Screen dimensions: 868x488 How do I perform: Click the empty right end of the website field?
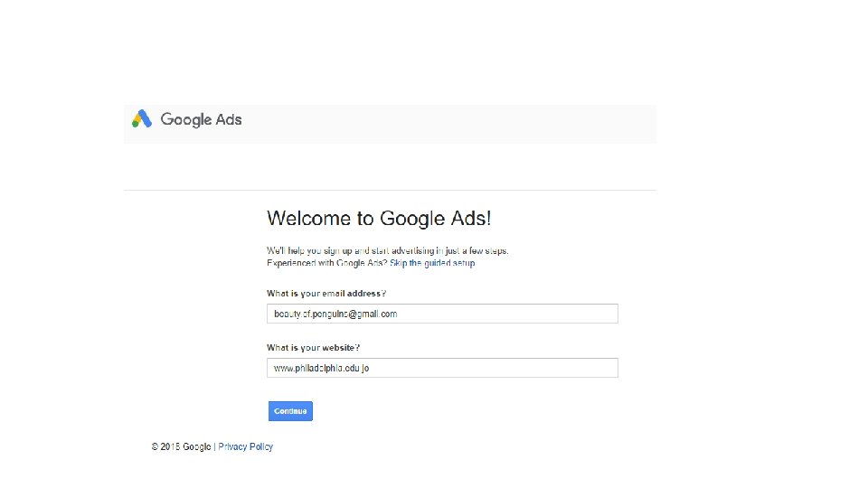579,368
